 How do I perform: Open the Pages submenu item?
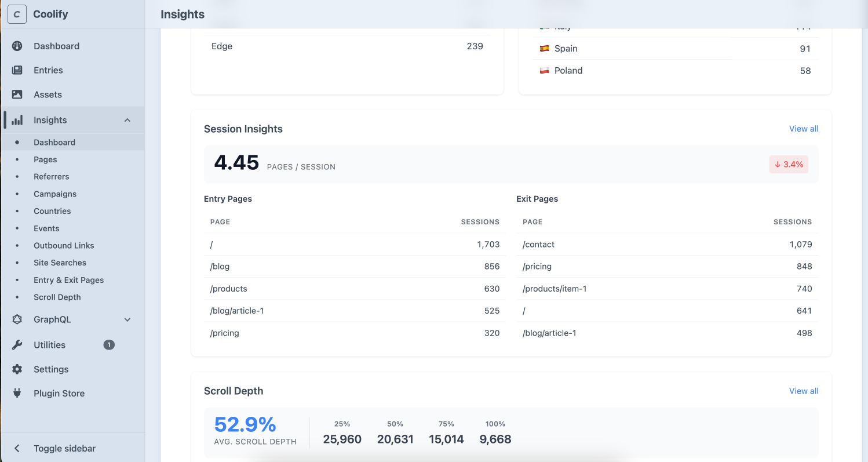pyautogui.click(x=45, y=159)
